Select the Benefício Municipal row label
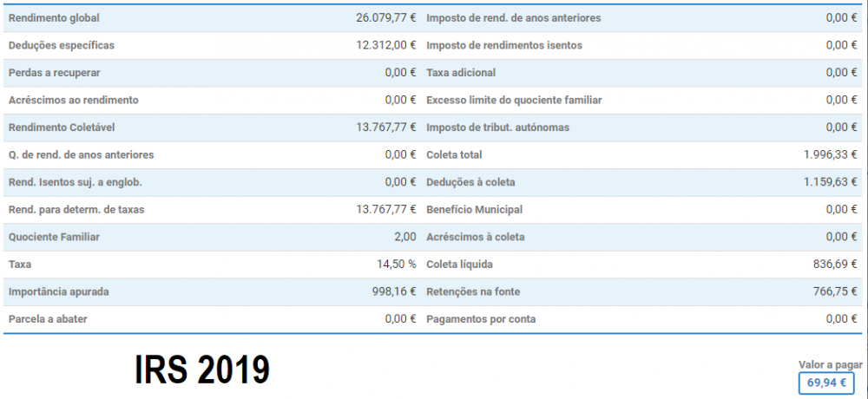Viewport: 868px width, 399px height. coord(475,210)
